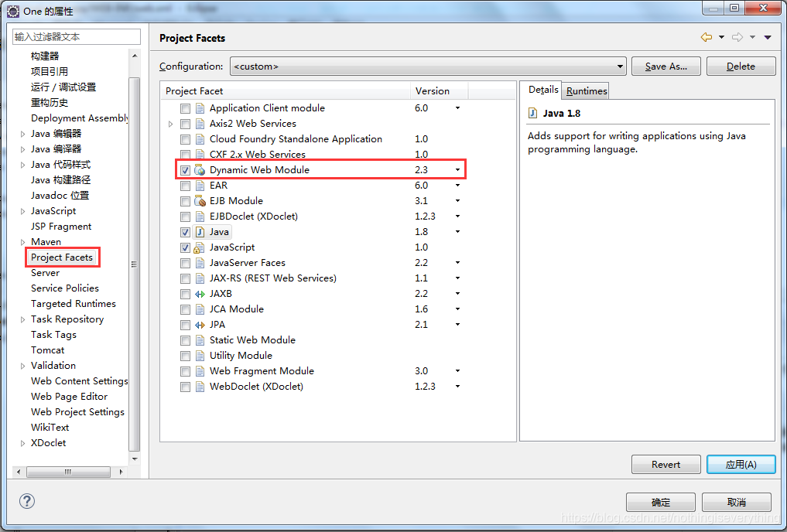The image size is (787, 532).
Task: Check the Static Web Module checkbox
Action: [185, 340]
